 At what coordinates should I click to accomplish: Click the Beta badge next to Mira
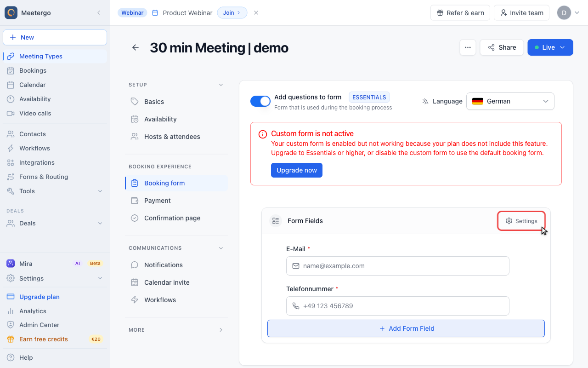point(95,264)
